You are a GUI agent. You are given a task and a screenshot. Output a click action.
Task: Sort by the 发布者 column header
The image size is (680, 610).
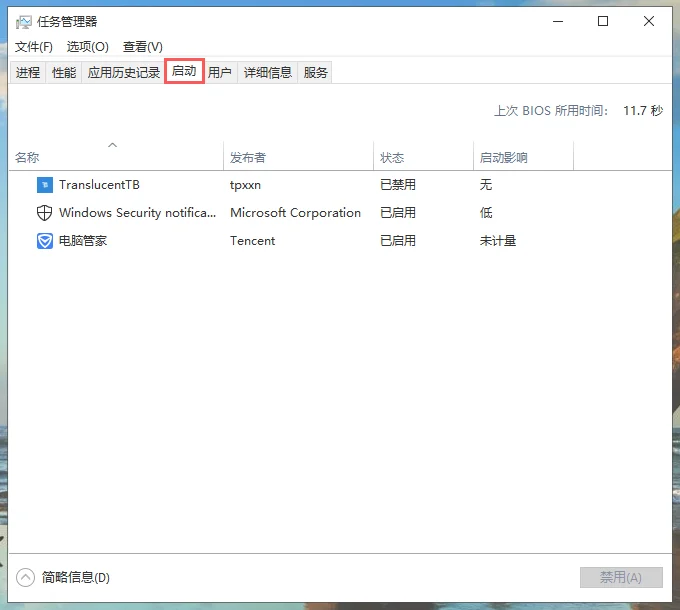coord(298,156)
